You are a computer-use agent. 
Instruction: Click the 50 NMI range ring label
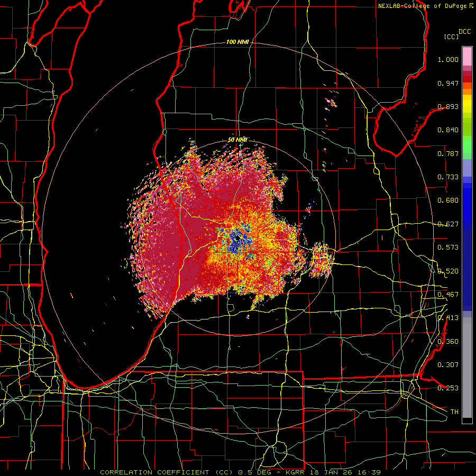pos(237,140)
